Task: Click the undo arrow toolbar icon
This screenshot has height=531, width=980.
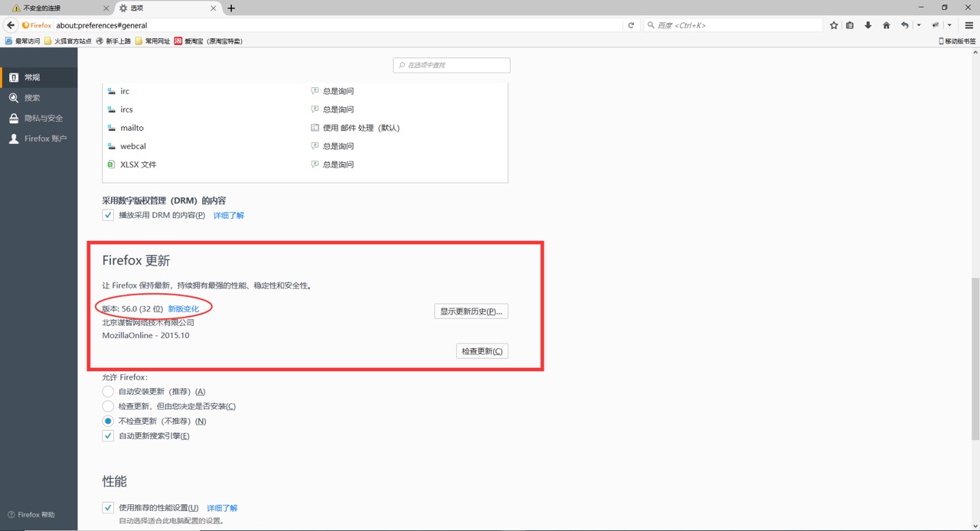Action: tap(904, 25)
